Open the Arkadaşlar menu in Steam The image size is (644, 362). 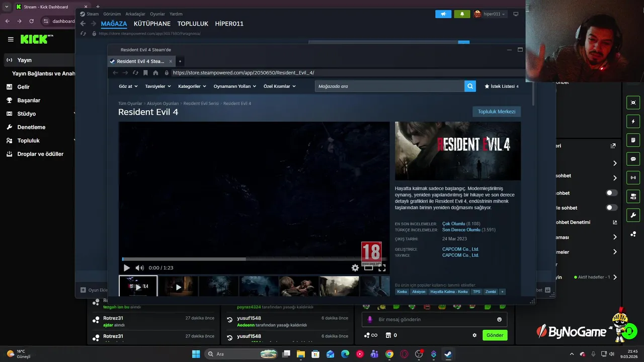[135, 14]
